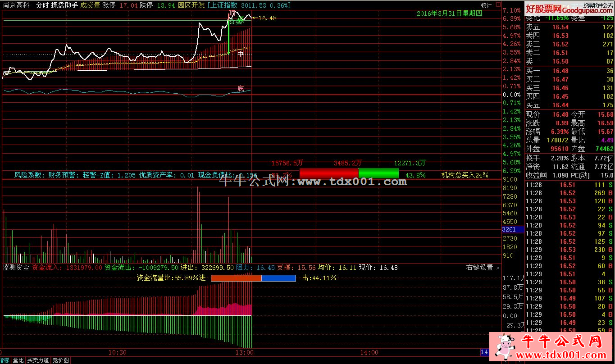Click the 买四 16.45 order row
This screenshot has width=615, height=364.
coord(570,96)
